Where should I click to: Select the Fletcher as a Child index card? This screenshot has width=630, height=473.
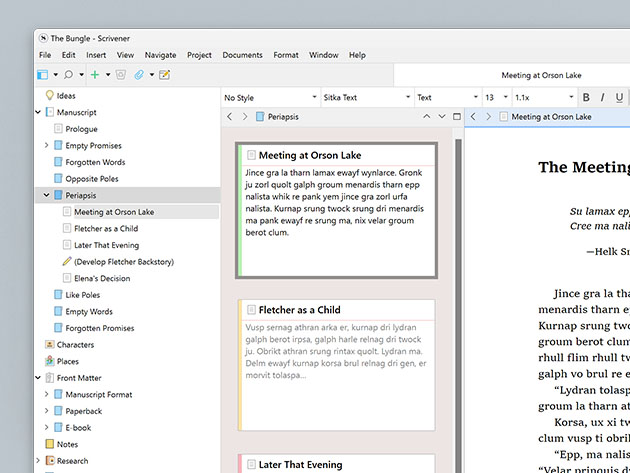(336, 364)
